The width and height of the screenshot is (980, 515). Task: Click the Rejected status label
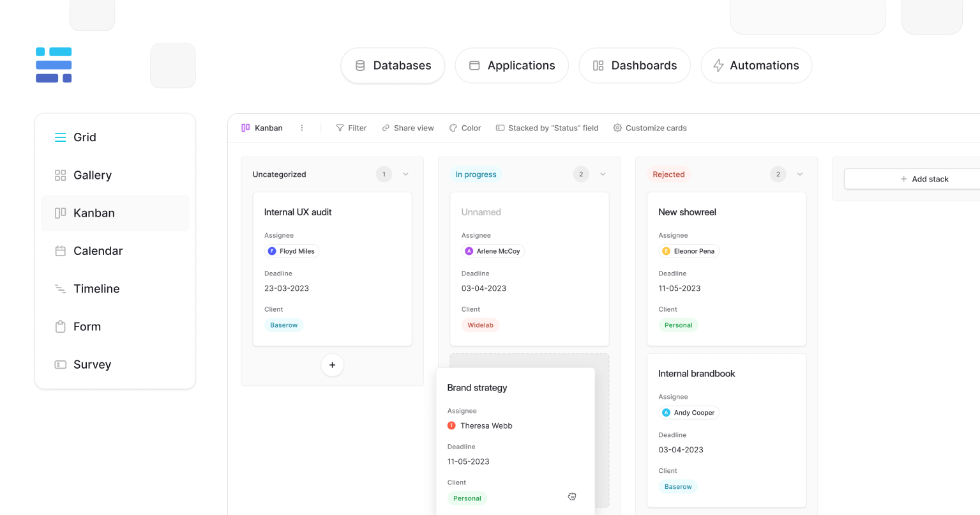pos(668,174)
